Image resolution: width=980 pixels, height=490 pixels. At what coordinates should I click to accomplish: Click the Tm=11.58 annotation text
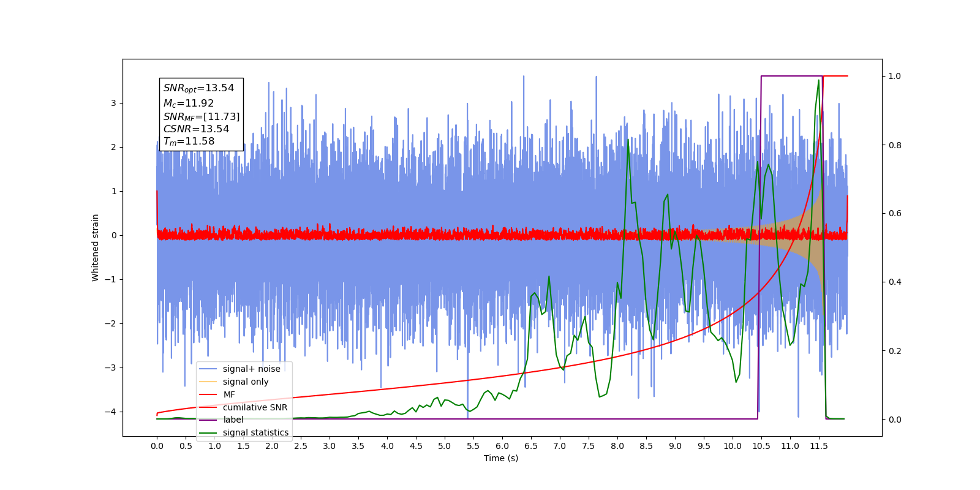(189, 141)
